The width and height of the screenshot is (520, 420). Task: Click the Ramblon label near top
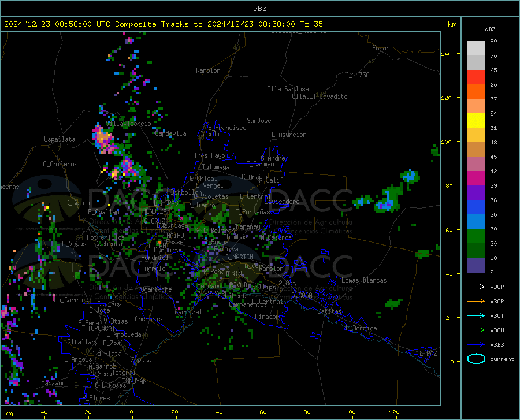208,70
